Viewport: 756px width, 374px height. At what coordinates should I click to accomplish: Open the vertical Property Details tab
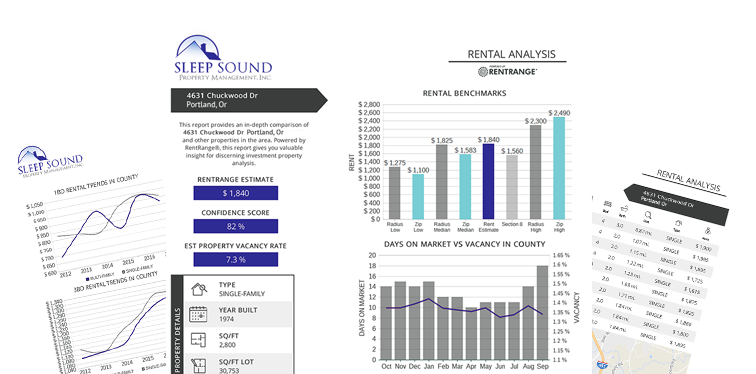click(177, 325)
